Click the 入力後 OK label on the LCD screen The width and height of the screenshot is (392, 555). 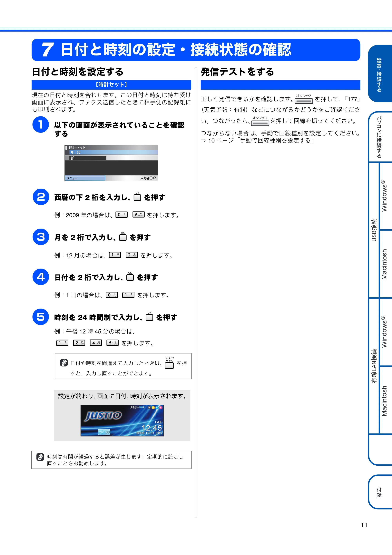tap(148, 178)
